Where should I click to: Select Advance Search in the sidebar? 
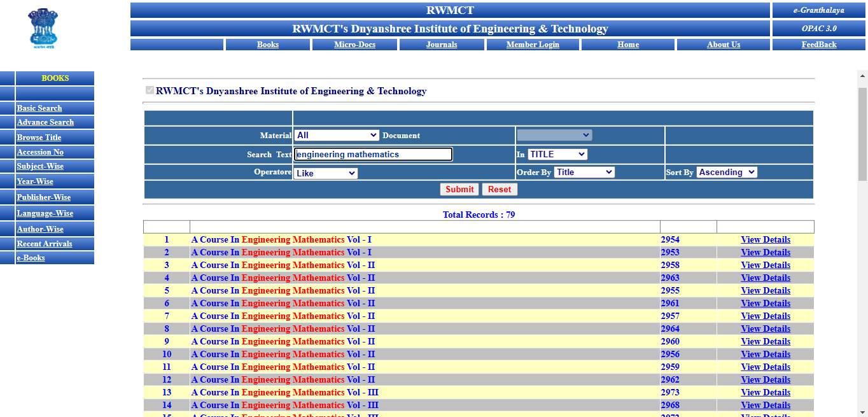[x=45, y=122]
